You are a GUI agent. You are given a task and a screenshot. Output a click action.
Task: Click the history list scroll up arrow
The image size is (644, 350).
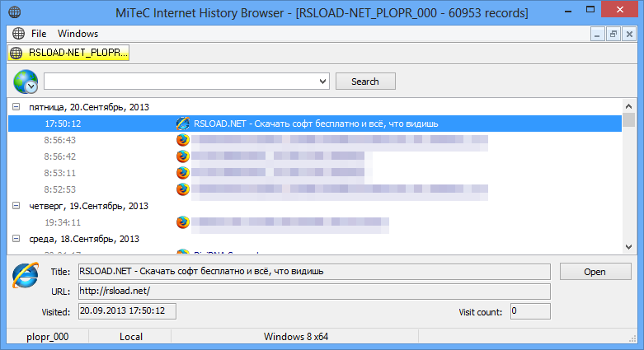628,106
